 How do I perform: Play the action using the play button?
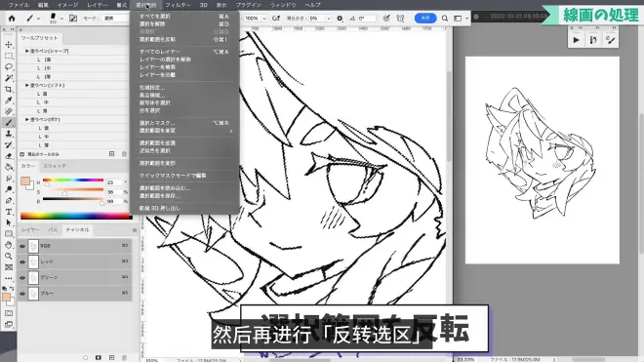[577, 40]
